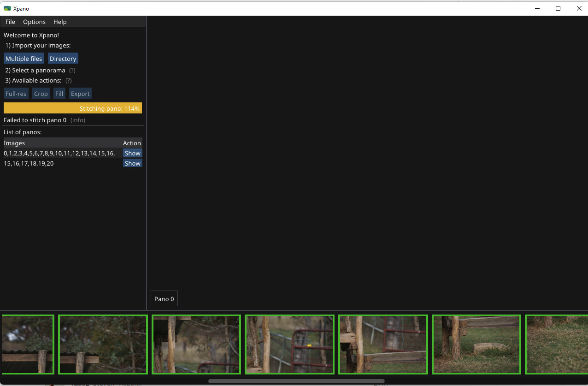Image resolution: width=588 pixels, height=386 pixels.
Task: Open the (info) link for failed stitch
Action: (77, 120)
